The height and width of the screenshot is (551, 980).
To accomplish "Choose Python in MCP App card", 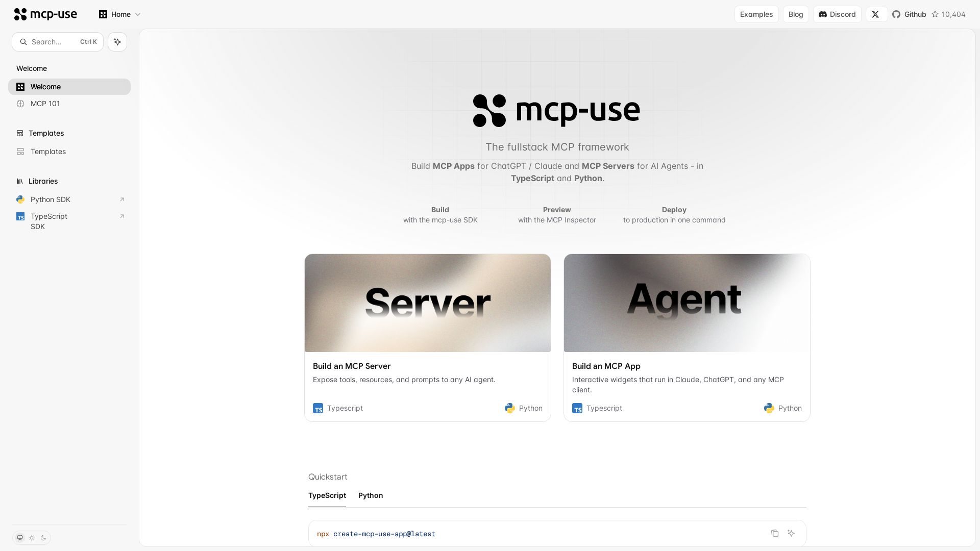I will (783, 408).
